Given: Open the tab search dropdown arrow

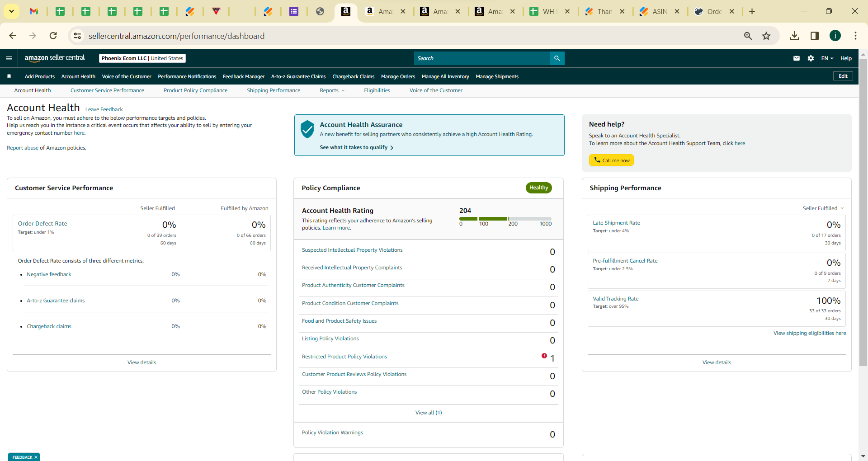Looking at the screenshot, I should (x=11, y=11).
